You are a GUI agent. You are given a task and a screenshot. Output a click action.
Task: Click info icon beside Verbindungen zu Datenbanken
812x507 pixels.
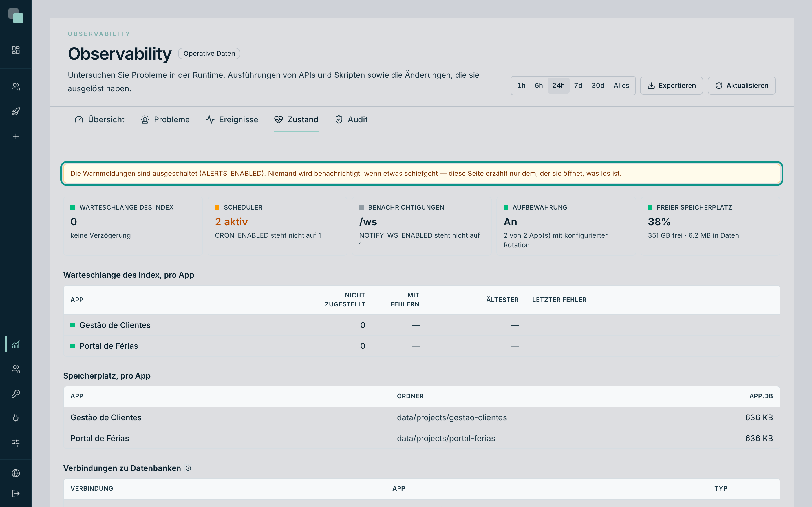(188, 468)
